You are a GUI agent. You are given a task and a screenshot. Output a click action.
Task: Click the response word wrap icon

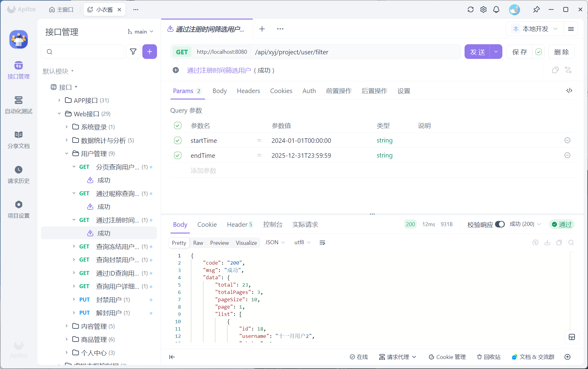click(322, 243)
